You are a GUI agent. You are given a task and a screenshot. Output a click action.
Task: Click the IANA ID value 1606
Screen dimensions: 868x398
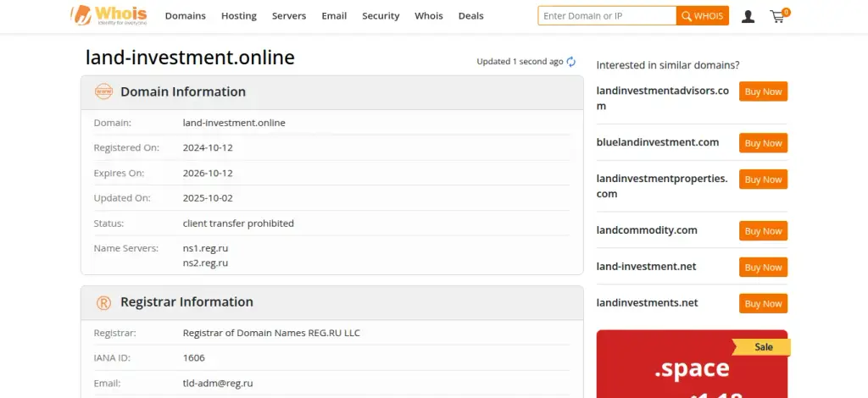[194, 357]
